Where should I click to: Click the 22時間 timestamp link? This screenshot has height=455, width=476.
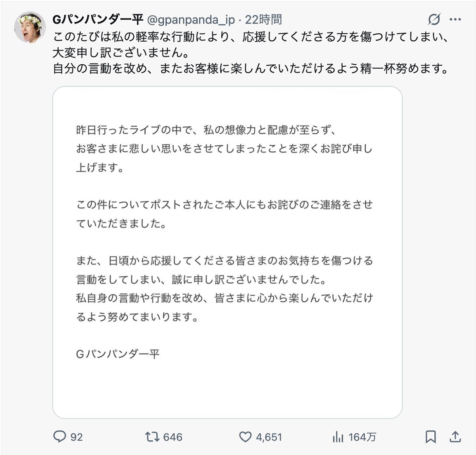[x=263, y=19]
